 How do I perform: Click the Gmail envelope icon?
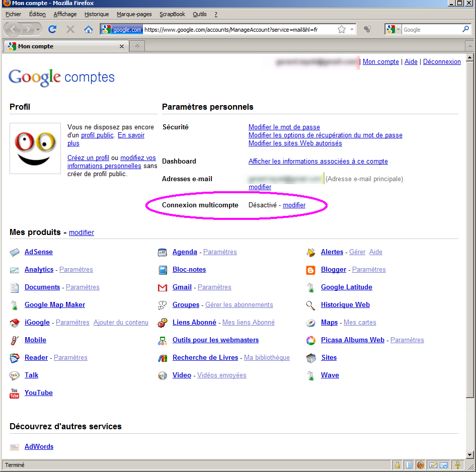(163, 287)
